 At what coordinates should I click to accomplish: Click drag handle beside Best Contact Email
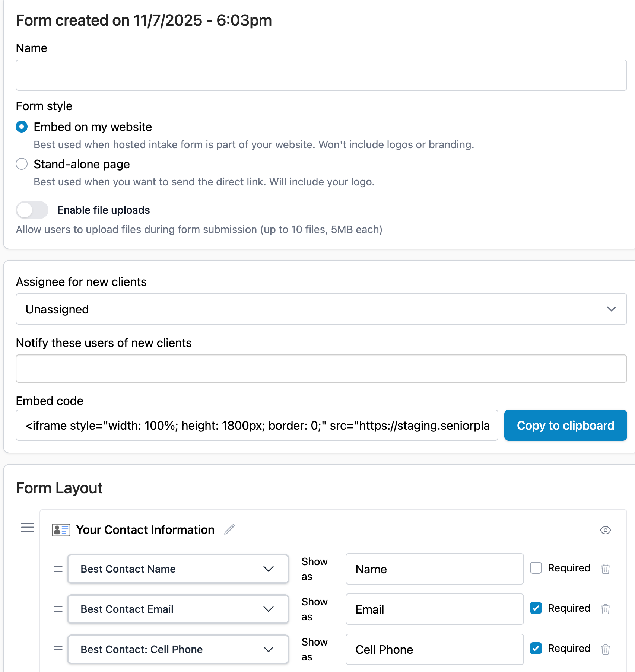click(x=58, y=609)
